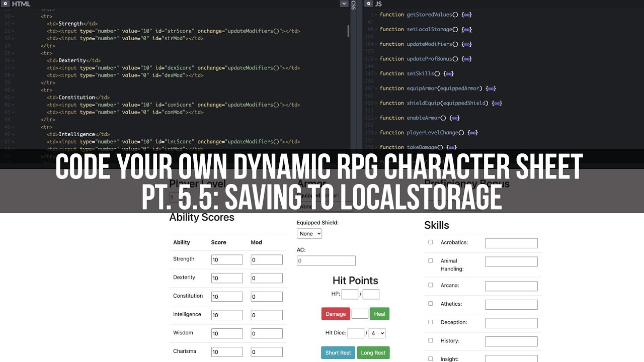Focus the Wisdom score input
Image resolution: width=644 pixels, height=362 pixels.
tap(227, 333)
